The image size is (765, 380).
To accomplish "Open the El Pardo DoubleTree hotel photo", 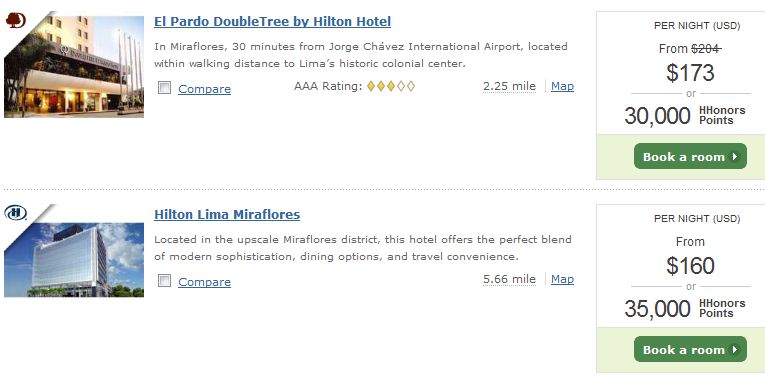I will click(74, 67).
